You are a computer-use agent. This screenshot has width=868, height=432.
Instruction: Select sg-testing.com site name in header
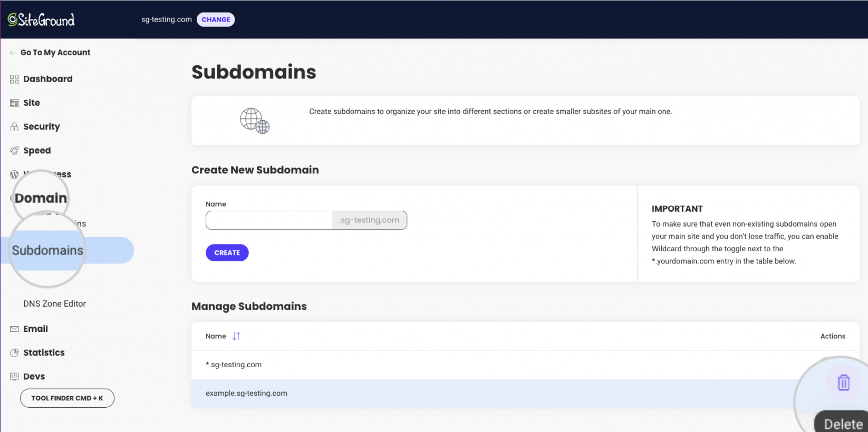167,19
